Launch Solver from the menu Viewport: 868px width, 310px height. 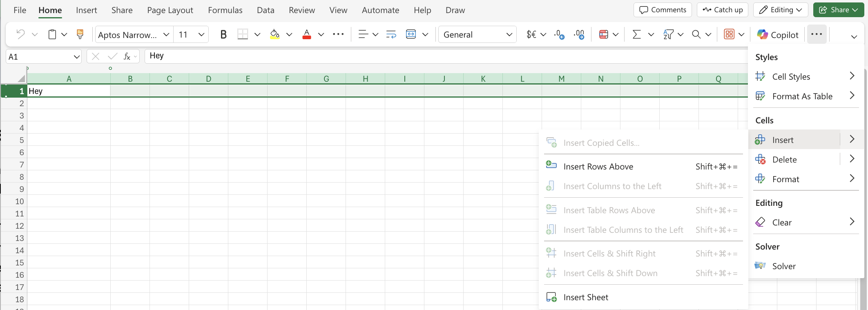tap(806, 266)
